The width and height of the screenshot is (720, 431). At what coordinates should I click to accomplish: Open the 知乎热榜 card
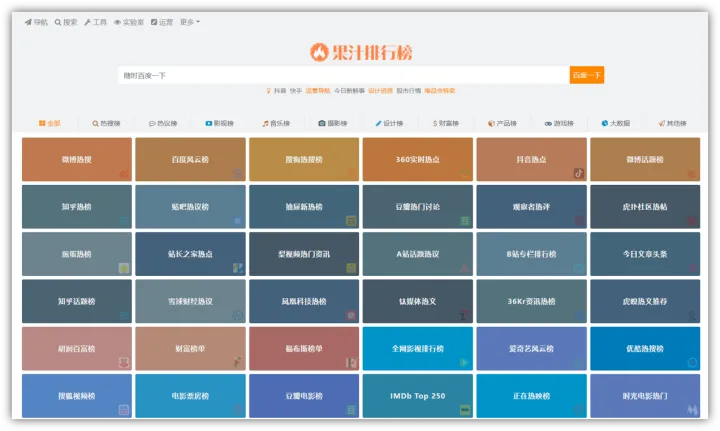pos(77,207)
